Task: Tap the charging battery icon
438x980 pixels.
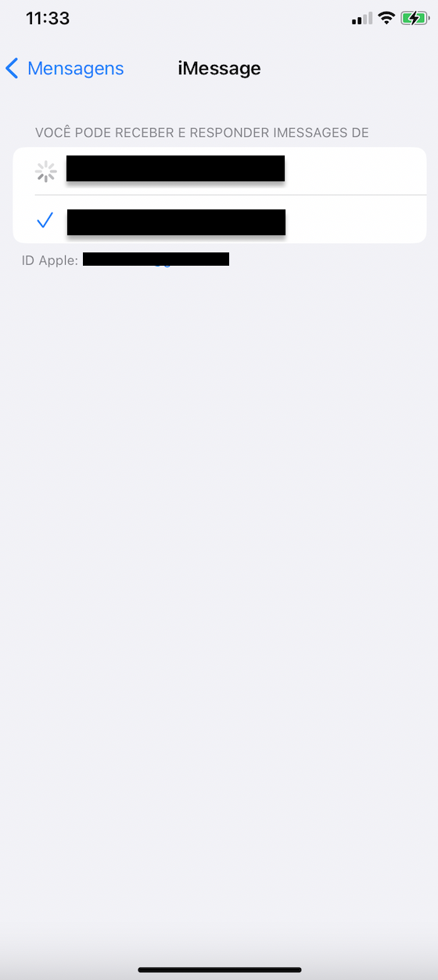Action: coord(415,18)
